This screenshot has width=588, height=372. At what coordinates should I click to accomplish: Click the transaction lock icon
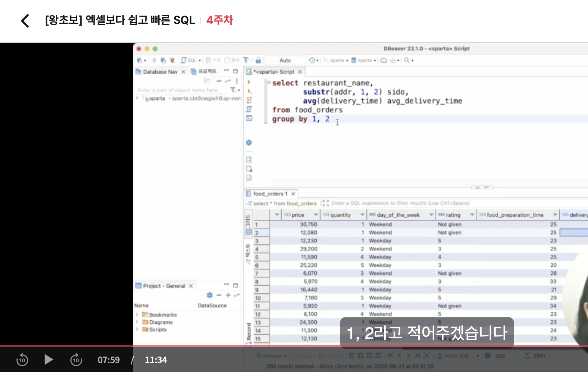coord(258,60)
